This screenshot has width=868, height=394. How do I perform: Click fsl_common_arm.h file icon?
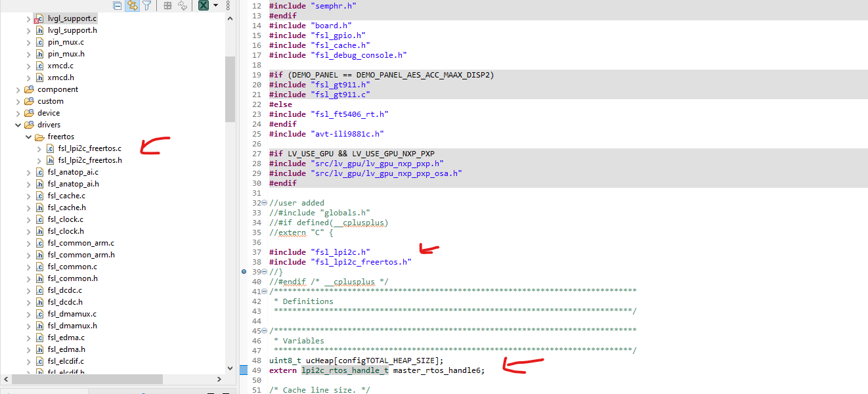tap(39, 255)
